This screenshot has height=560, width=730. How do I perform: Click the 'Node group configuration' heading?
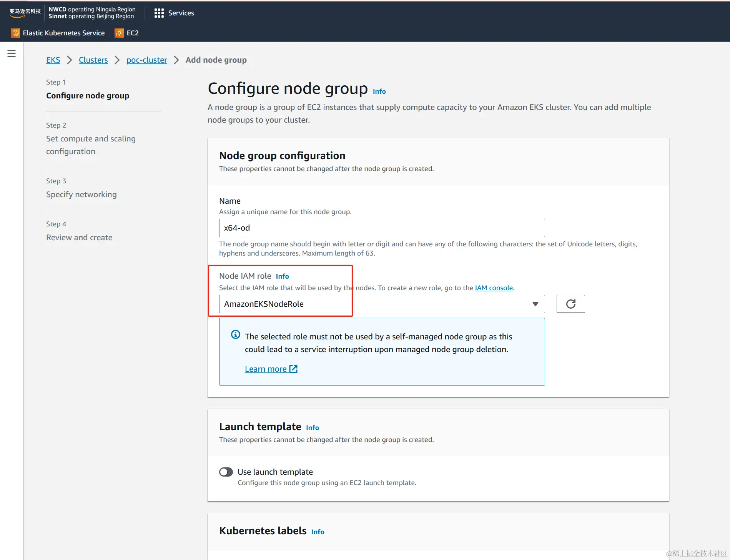(x=282, y=156)
